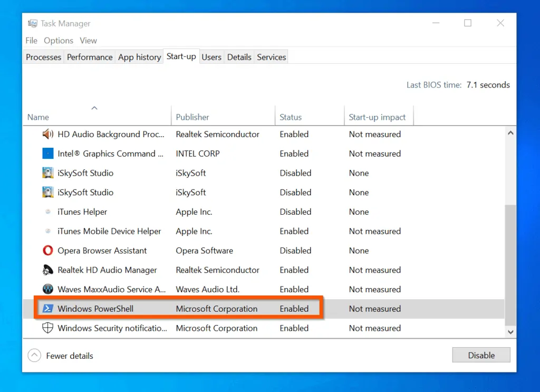
Task: Switch to the Processes tab
Action: pyautogui.click(x=43, y=57)
